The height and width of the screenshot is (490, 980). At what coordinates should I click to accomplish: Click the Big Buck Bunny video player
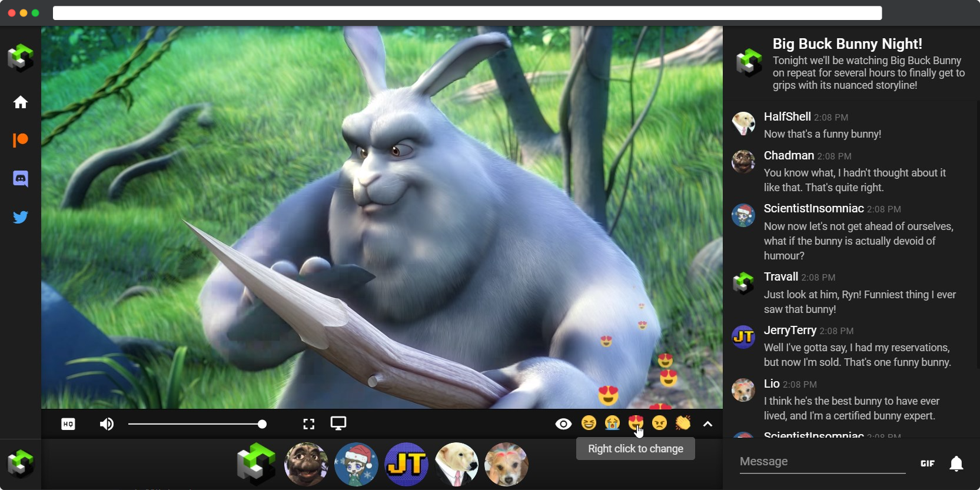382,217
